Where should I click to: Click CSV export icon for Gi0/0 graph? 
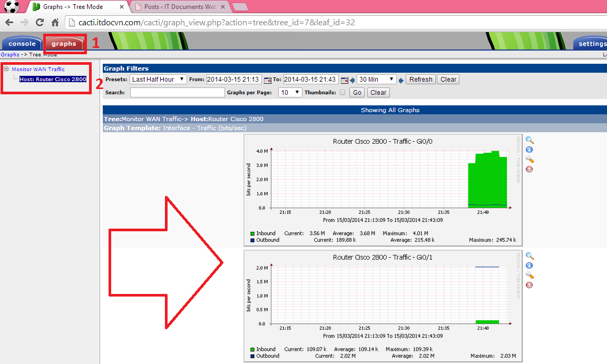530,150
